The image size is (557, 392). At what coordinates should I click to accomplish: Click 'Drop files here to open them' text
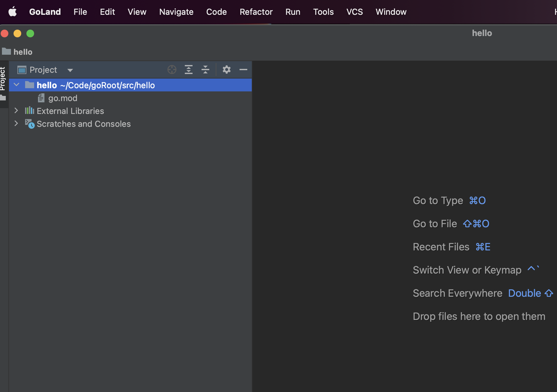[x=479, y=316]
